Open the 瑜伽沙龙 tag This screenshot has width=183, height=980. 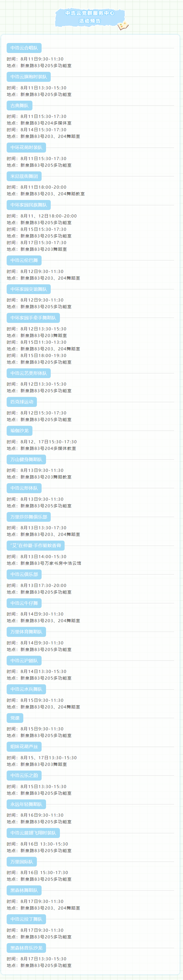click(19, 431)
